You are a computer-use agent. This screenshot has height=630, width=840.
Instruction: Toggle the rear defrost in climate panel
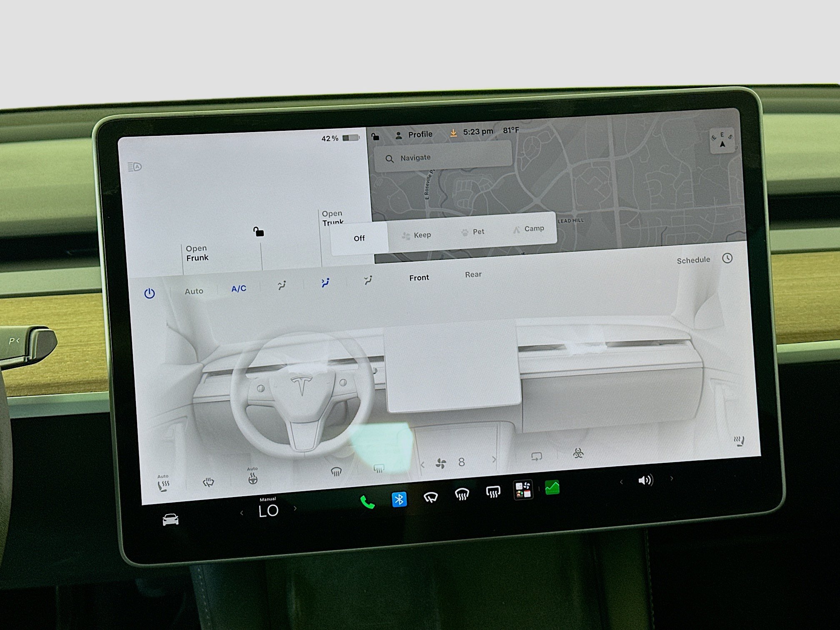coord(378,469)
